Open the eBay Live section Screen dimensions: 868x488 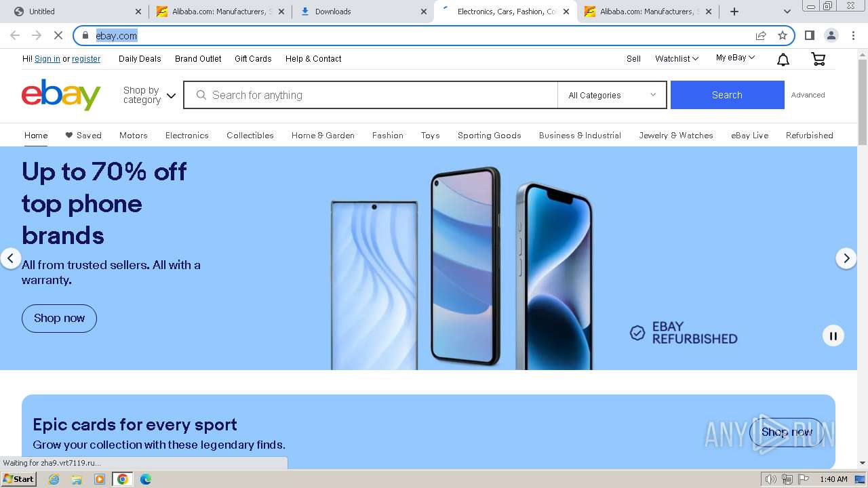750,136
